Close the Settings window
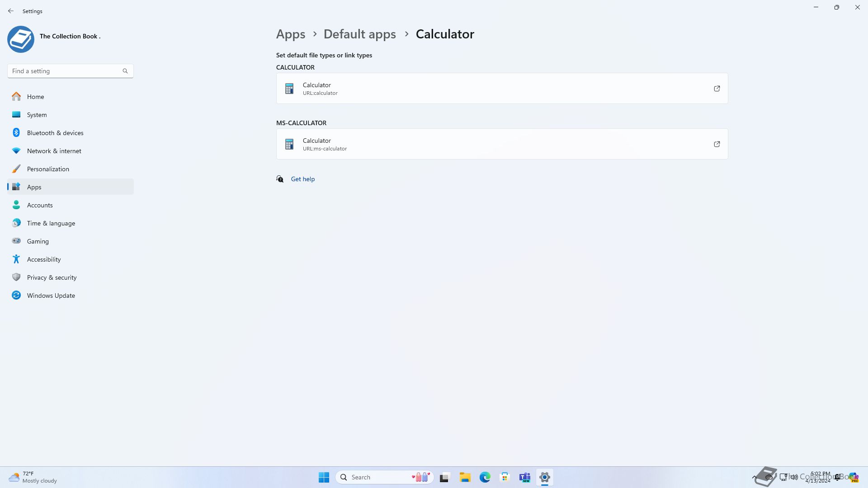The width and height of the screenshot is (868, 488). coord(858,7)
